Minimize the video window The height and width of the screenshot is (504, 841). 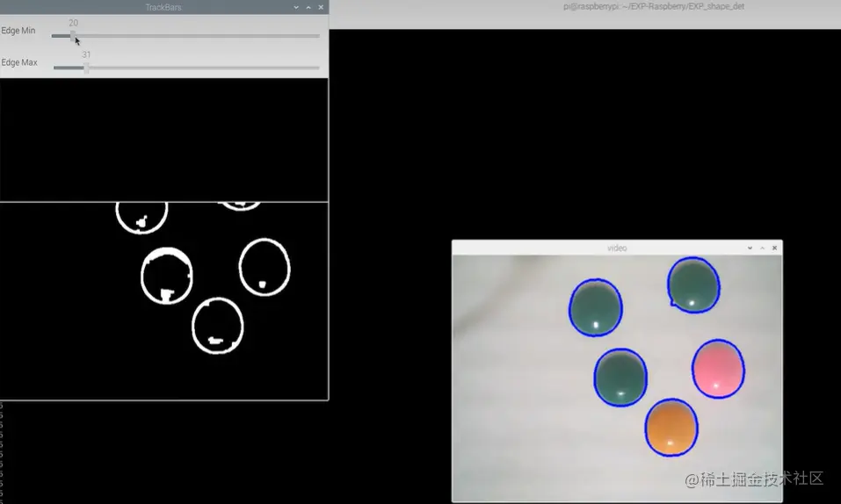(x=750, y=248)
